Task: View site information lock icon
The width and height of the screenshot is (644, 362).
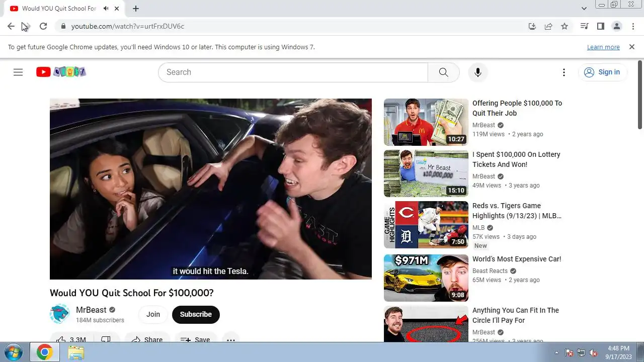Action: 63,26
